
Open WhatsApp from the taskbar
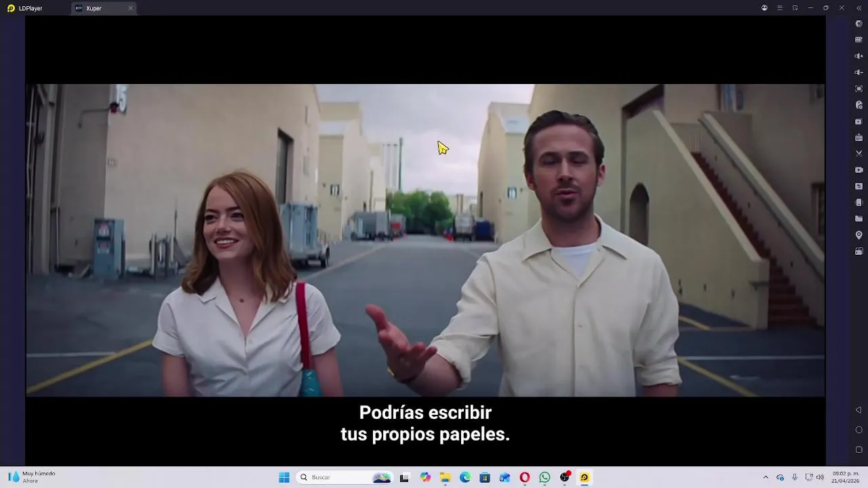click(545, 477)
